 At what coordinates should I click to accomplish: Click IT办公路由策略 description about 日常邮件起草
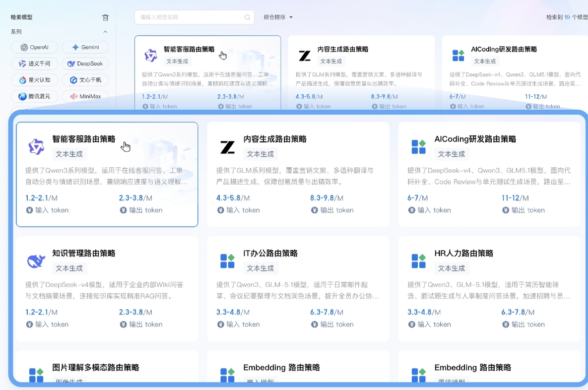(297, 290)
